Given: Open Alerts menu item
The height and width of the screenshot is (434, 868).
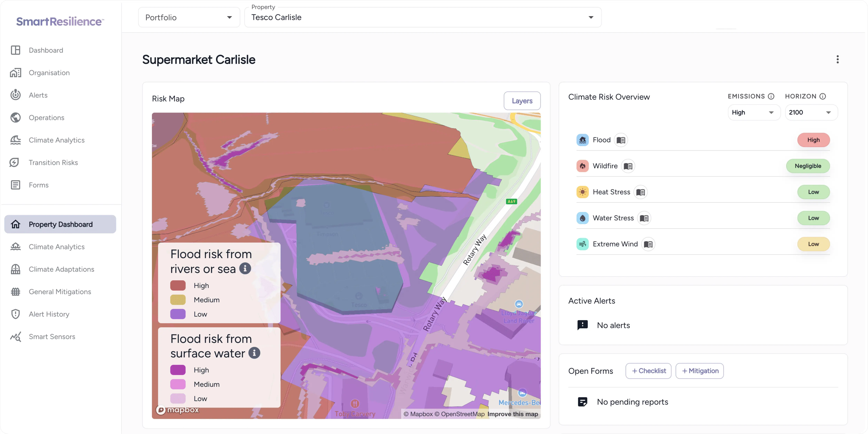Looking at the screenshot, I should 38,95.
